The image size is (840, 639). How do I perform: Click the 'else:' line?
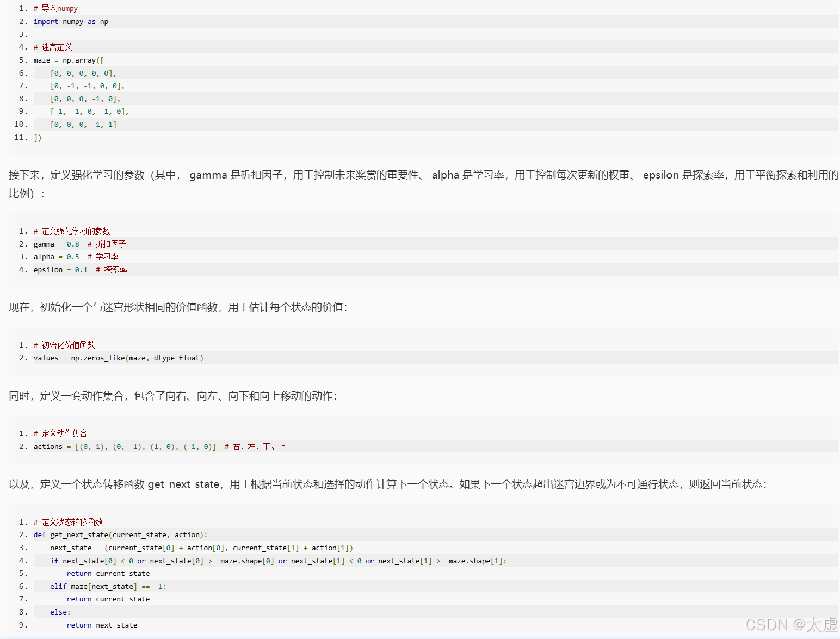[x=60, y=612]
